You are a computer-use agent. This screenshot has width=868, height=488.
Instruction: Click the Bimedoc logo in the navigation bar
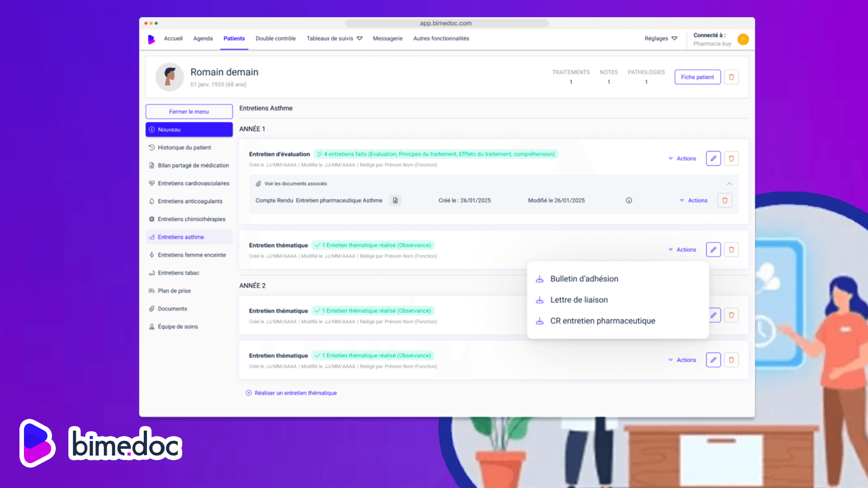click(151, 39)
